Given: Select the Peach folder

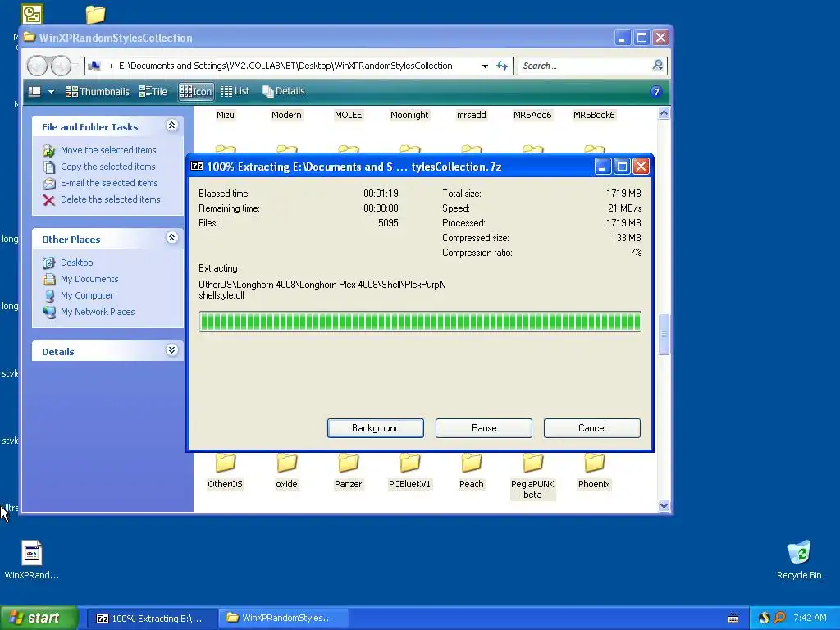Looking at the screenshot, I should pyautogui.click(x=472, y=472).
